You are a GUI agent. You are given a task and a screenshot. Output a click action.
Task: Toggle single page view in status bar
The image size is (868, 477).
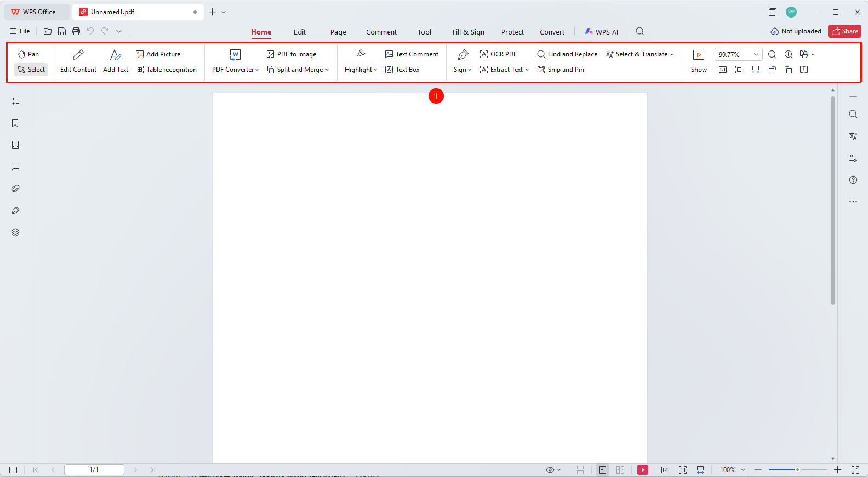tap(603, 470)
